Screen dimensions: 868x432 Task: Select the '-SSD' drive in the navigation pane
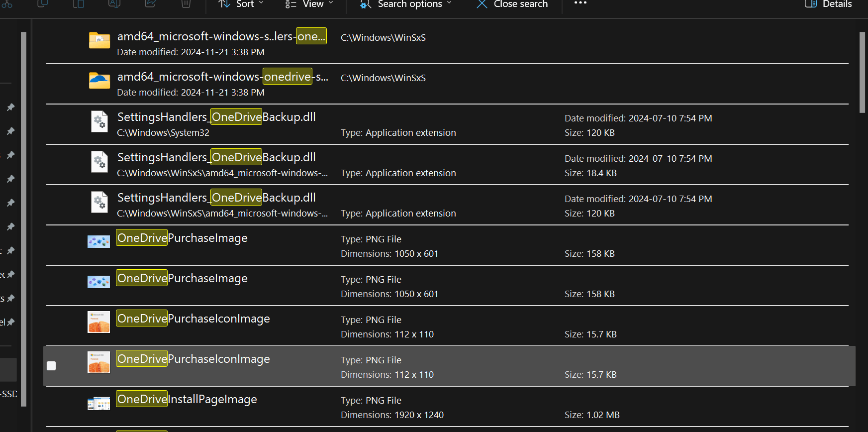[x=9, y=394]
